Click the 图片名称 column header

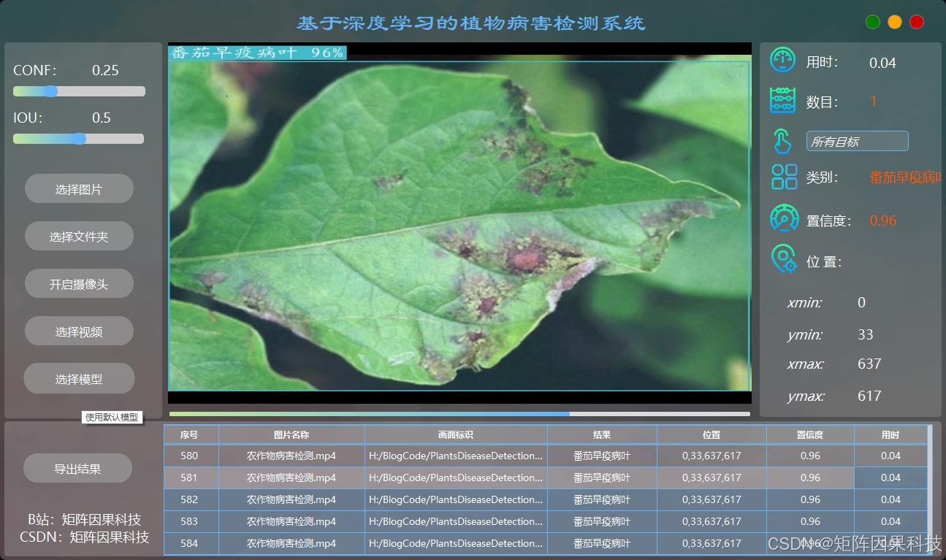pyautogui.click(x=291, y=434)
